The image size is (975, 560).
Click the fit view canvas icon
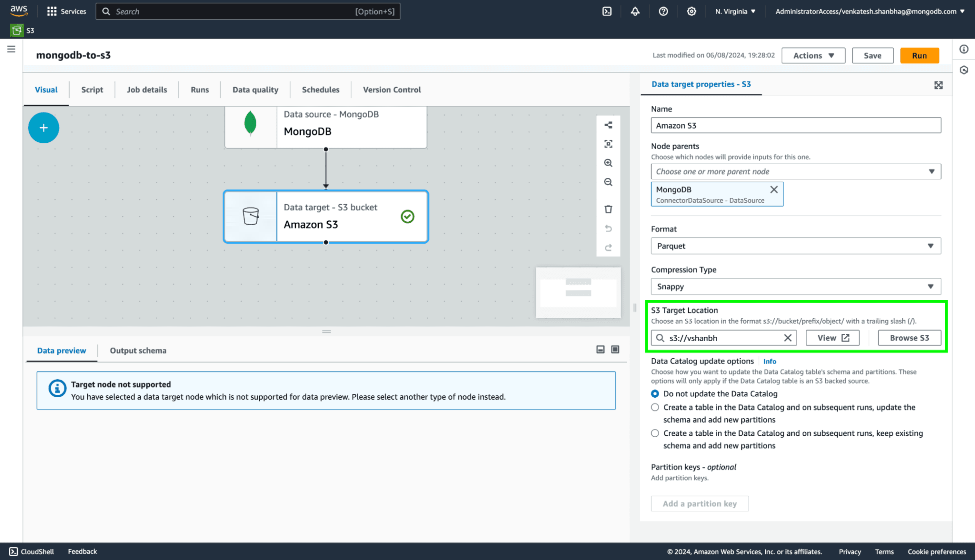coord(608,144)
